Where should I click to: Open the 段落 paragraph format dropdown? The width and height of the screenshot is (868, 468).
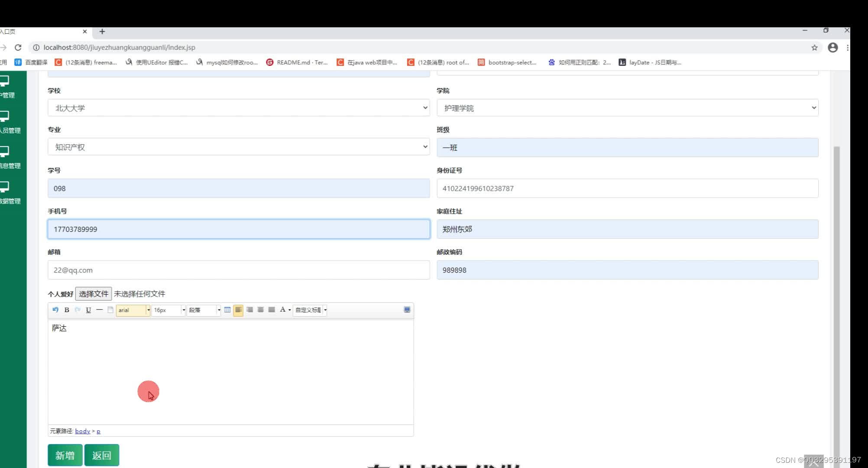coord(204,310)
